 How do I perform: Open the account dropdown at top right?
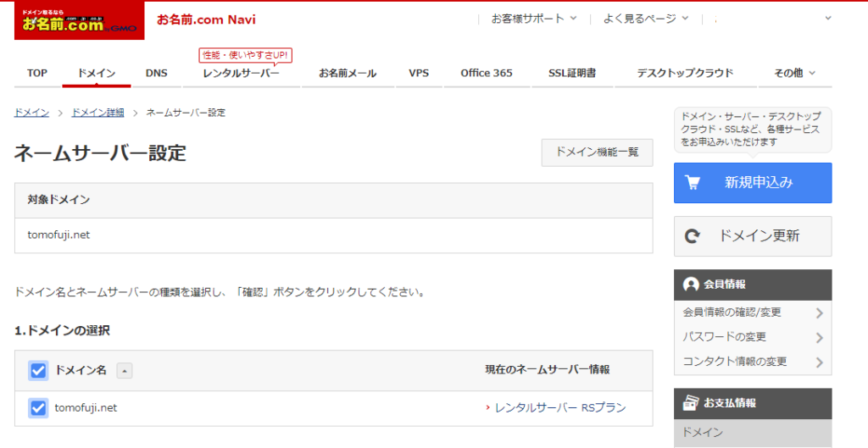point(827,19)
